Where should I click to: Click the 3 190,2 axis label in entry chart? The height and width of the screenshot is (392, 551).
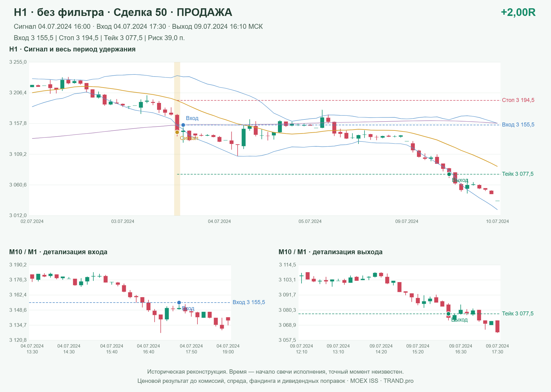click(18, 265)
